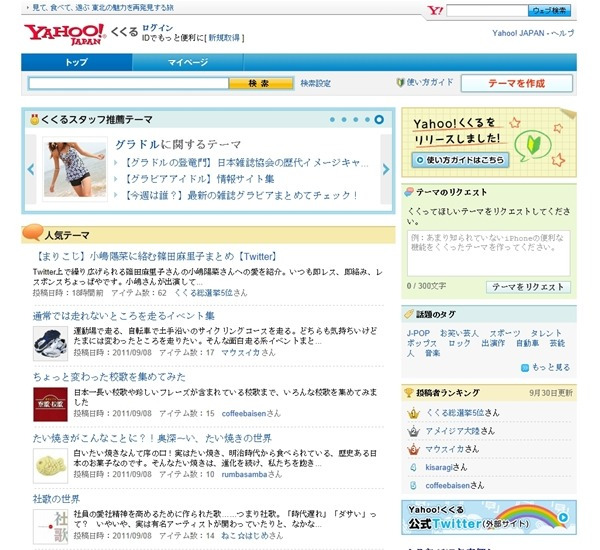Select the fourth carousel dot indicator
Viewport: 600px width, 550px height.
coord(367,120)
